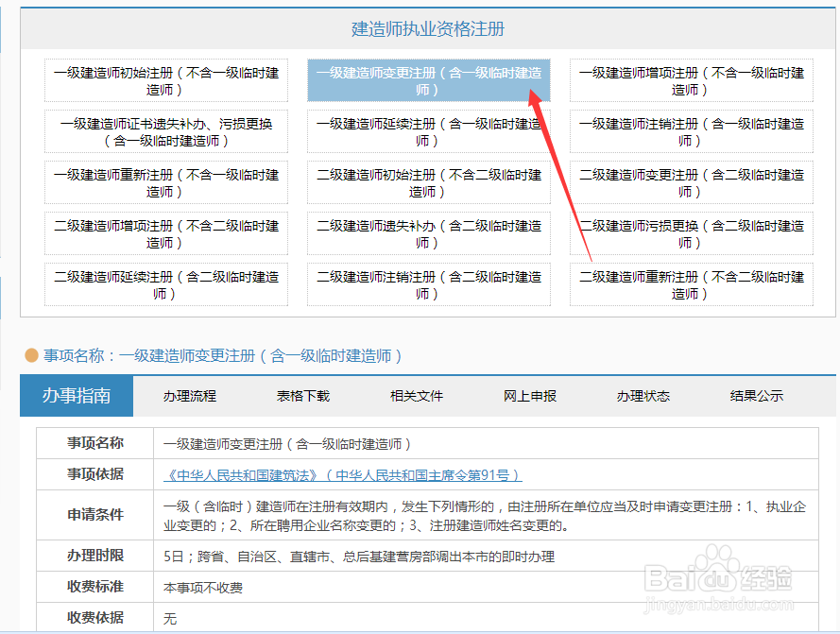The image size is (840, 634).
Task: 查看相关文件选项卡
Action: 416,396
